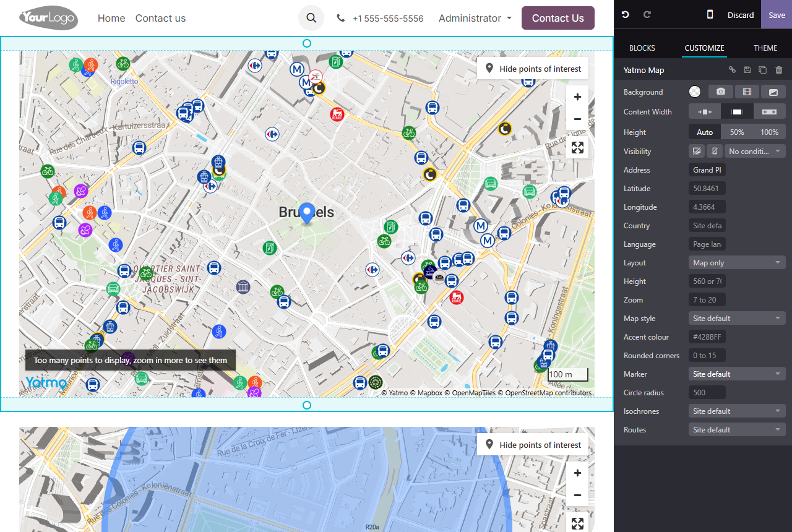Click the redo arrow icon
Image resolution: width=792 pixels, height=532 pixels.
(647, 14)
